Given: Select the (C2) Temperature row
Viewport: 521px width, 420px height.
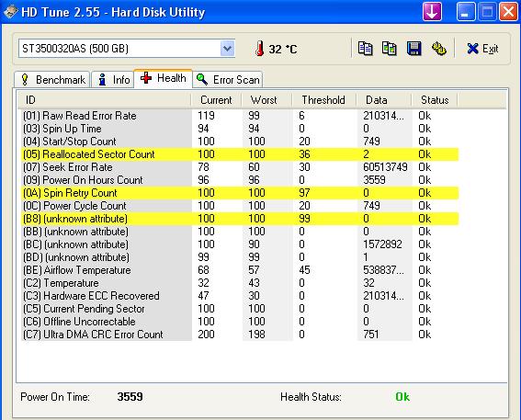Looking at the screenshot, I should (240, 283).
